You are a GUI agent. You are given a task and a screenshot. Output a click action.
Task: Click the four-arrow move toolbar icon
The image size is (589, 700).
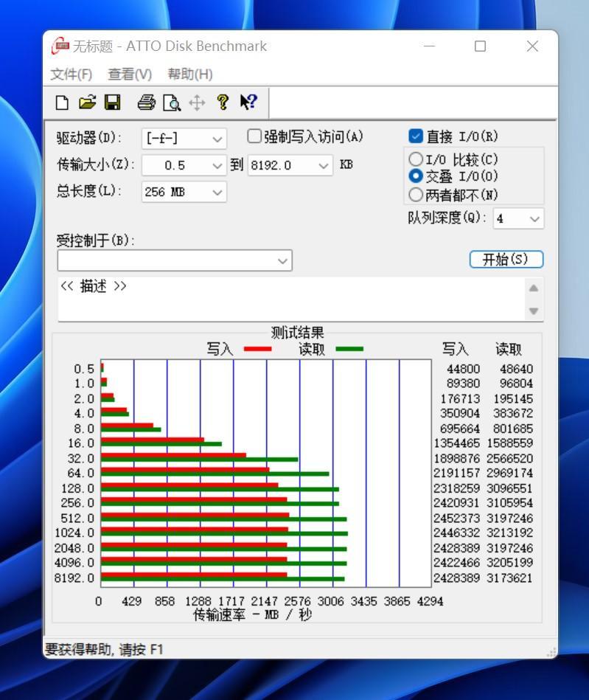(197, 103)
